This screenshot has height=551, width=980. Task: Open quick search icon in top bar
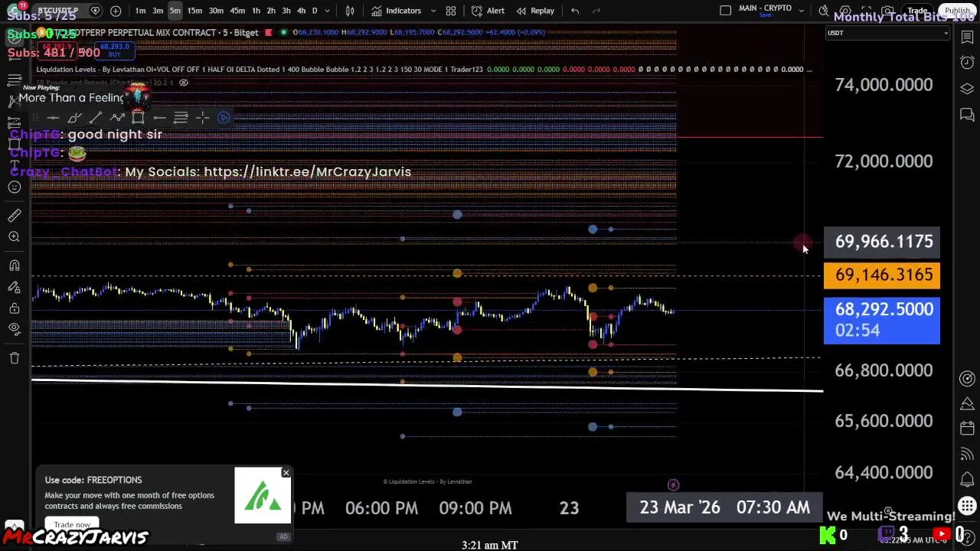[x=824, y=11]
